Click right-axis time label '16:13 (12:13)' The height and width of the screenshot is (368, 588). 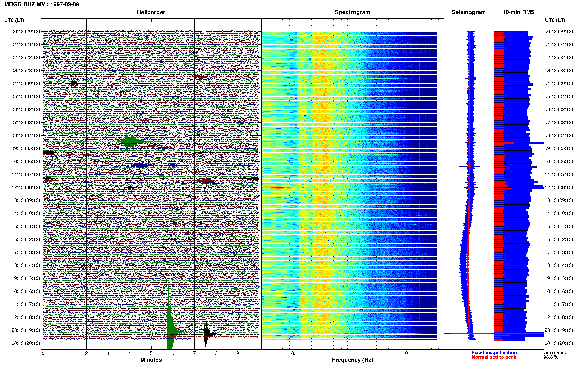click(x=559, y=239)
